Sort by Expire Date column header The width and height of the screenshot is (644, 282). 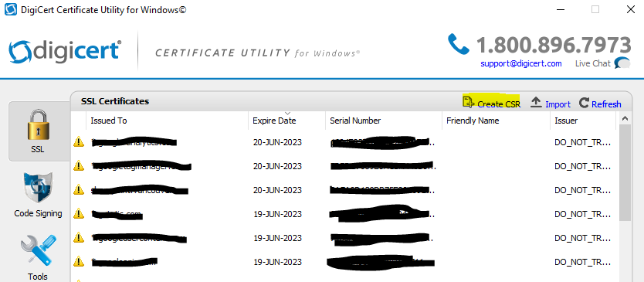pyautogui.click(x=286, y=121)
